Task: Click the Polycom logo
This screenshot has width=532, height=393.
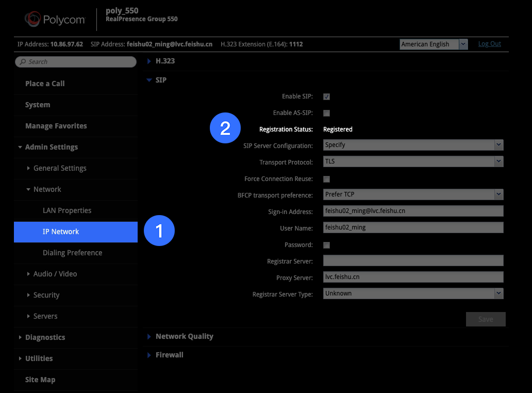Action: (55, 20)
